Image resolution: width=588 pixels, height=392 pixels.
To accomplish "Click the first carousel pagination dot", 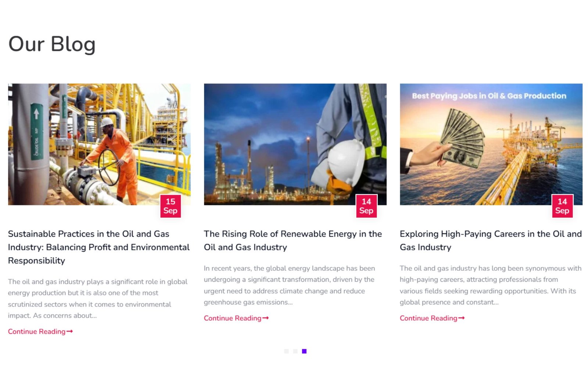I will 286,351.
